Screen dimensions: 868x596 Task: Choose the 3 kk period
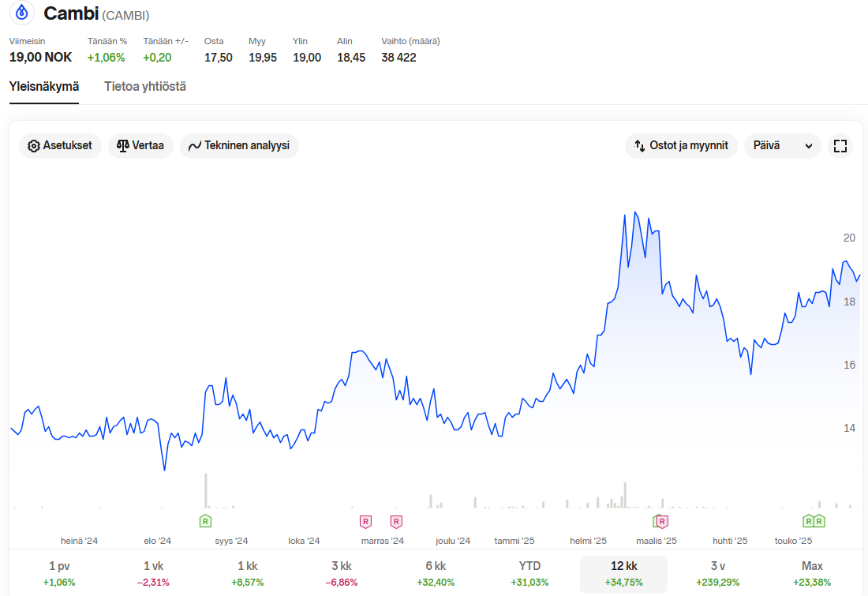click(x=341, y=573)
